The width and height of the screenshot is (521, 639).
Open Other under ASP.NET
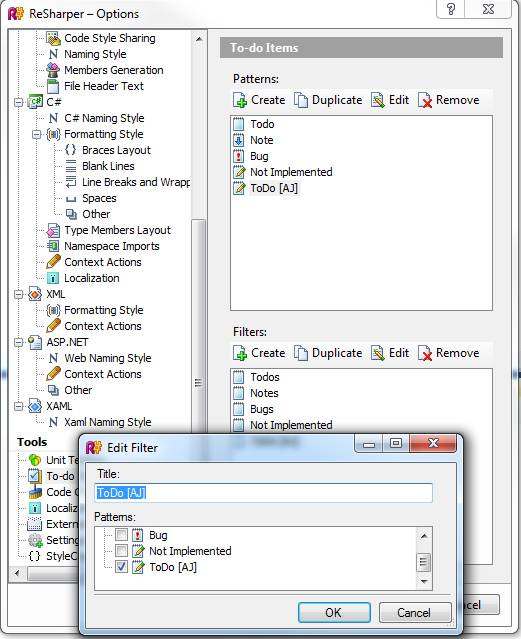[69, 390]
